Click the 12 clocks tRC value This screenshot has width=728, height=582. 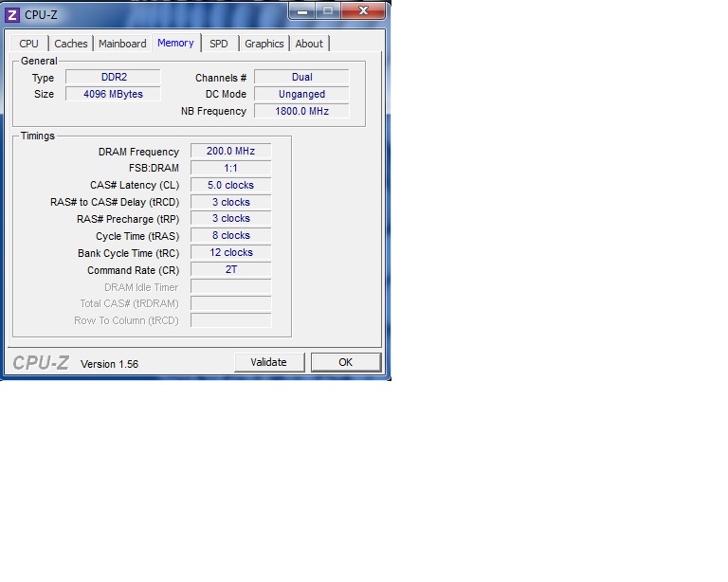tap(230, 253)
